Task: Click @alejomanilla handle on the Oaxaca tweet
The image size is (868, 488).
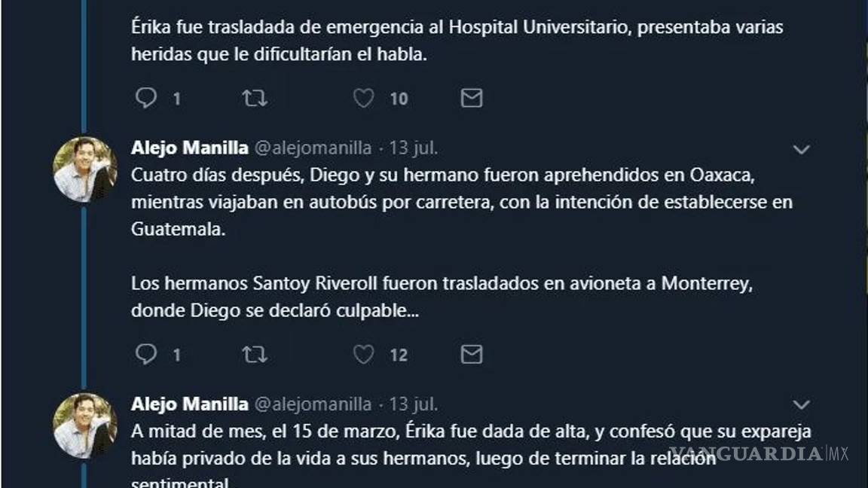Action: pyautogui.click(x=313, y=148)
